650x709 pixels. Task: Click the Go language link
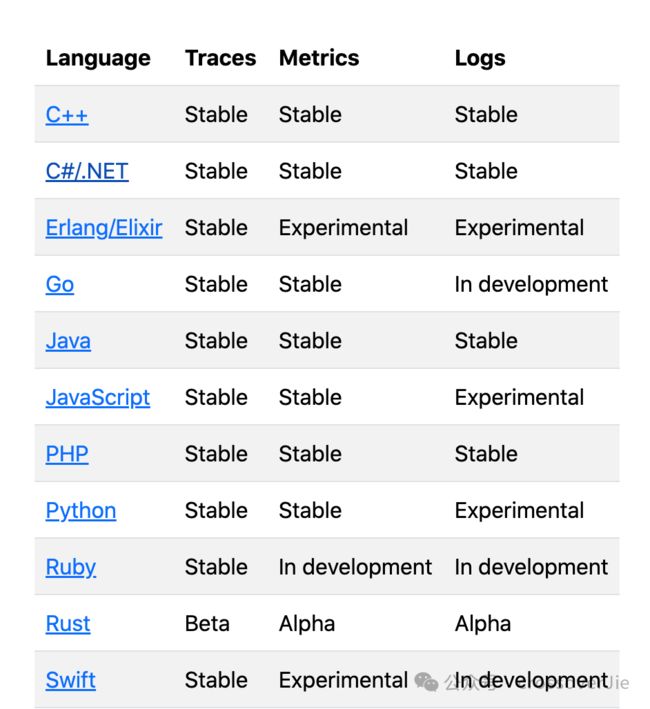60,284
